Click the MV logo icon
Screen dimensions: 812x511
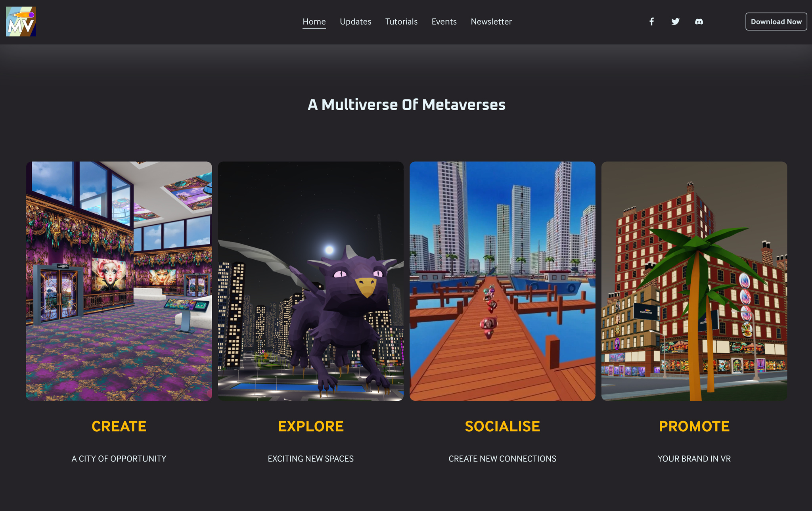click(21, 21)
